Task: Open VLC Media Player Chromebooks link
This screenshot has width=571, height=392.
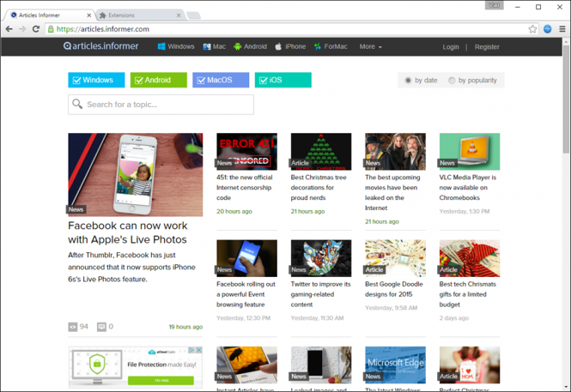Action: click(468, 188)
